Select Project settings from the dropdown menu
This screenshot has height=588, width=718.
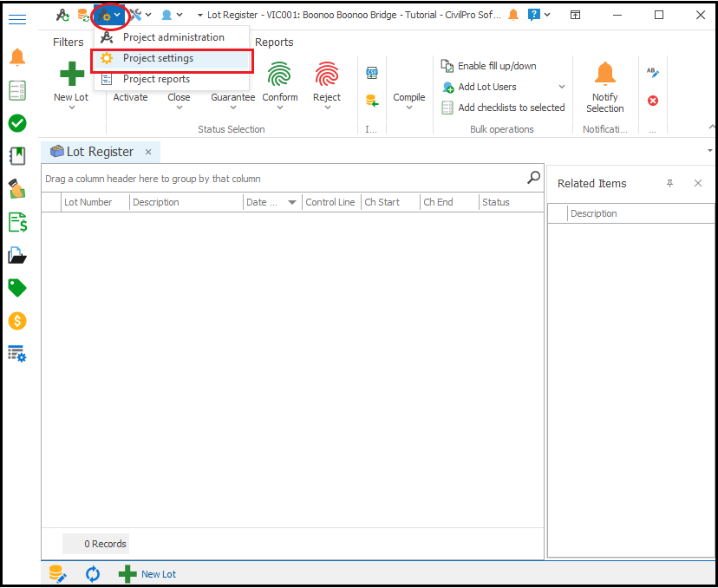[x=158, y=58]
